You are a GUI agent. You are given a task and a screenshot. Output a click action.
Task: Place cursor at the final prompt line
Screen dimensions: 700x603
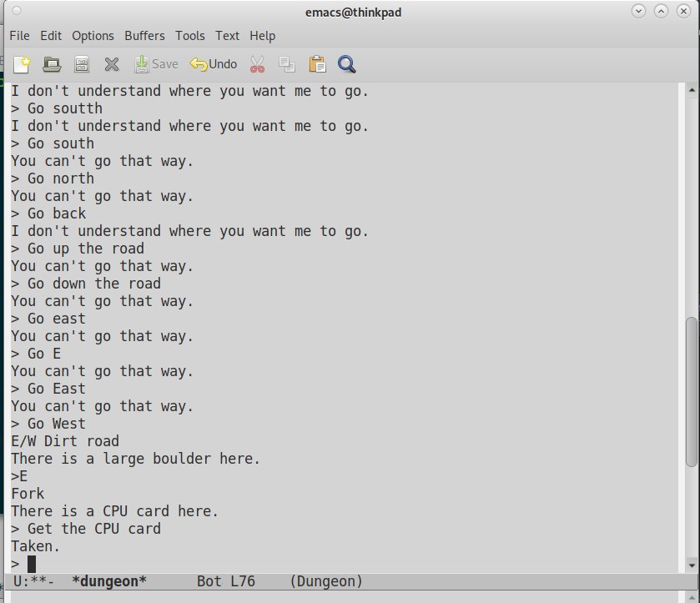(31, 564)
